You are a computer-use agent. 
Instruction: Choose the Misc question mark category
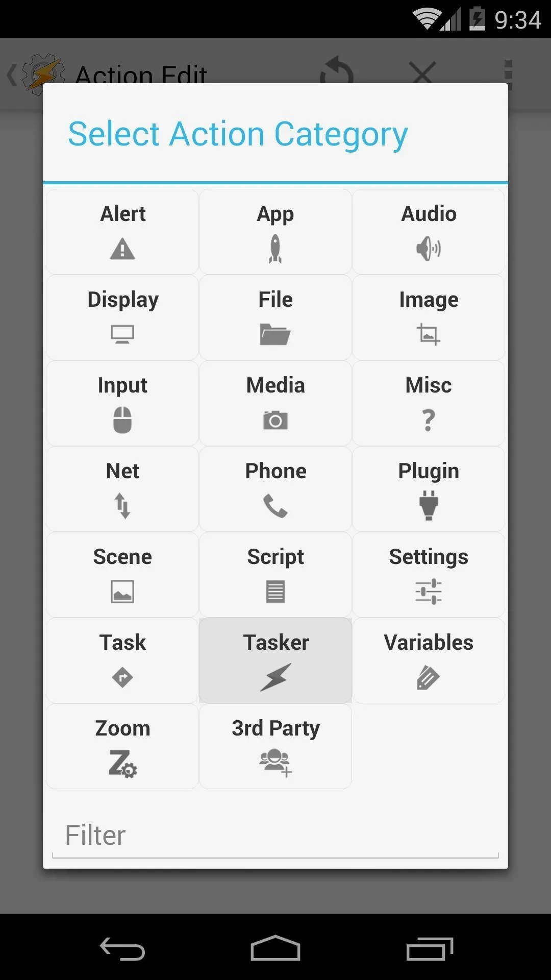(429, 403)
